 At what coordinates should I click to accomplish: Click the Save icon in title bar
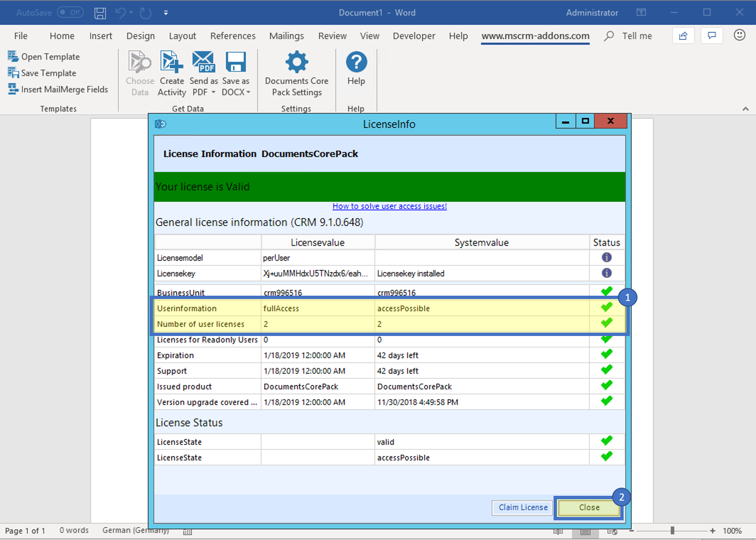[x=100, y=13]
